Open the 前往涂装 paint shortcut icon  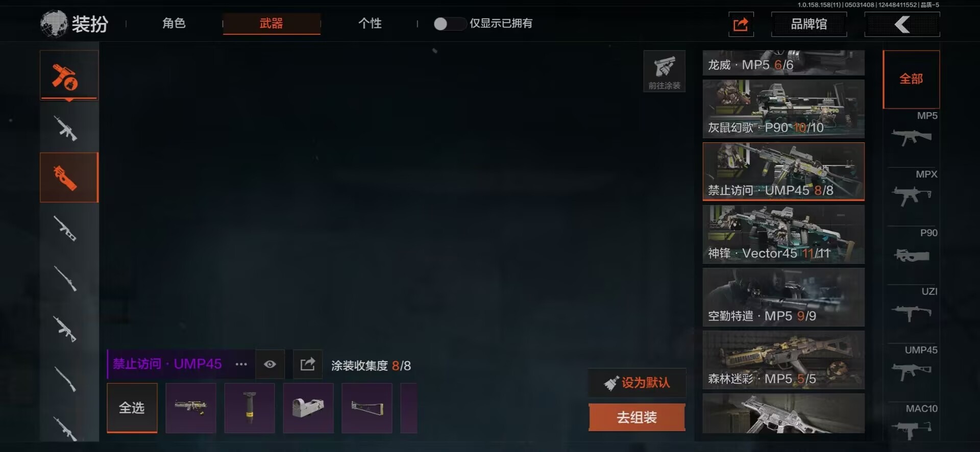coord(664,71)
